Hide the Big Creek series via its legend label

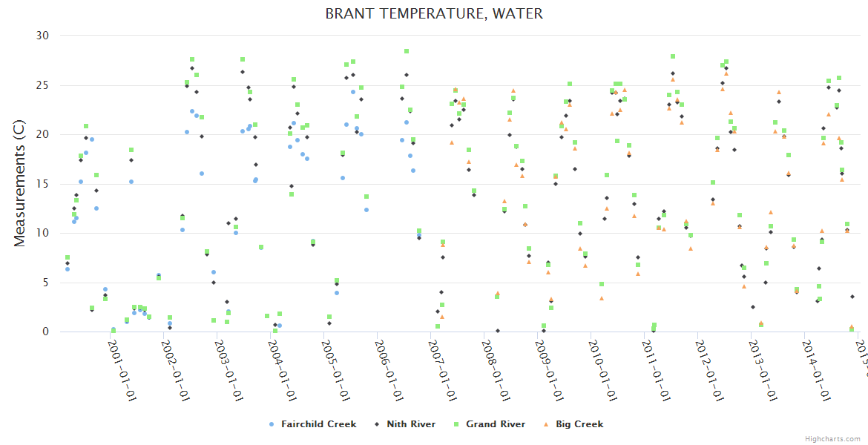pyautogui.click(x=579, y=424)
